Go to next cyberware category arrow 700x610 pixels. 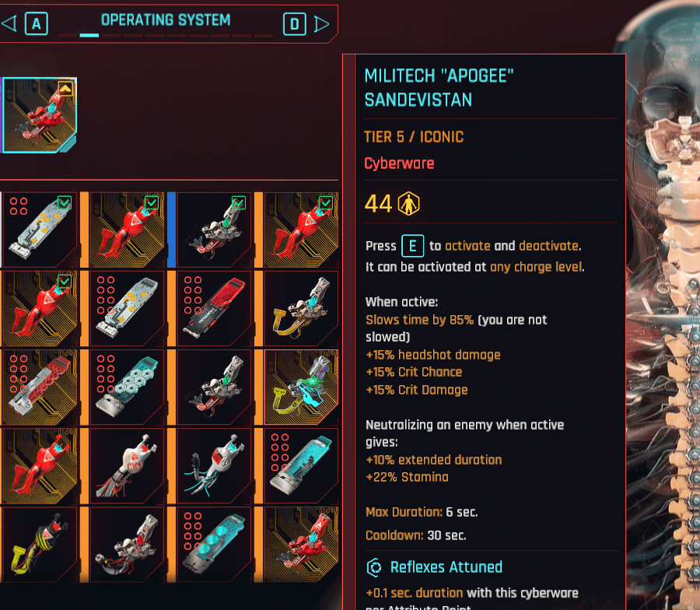322,24
